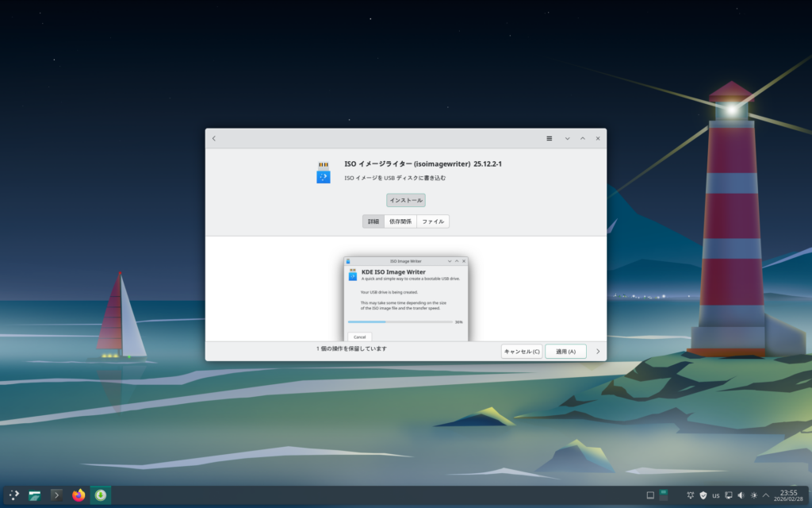
Task: Open the hamburger menu in the title bar
Action: coord(549,138)
